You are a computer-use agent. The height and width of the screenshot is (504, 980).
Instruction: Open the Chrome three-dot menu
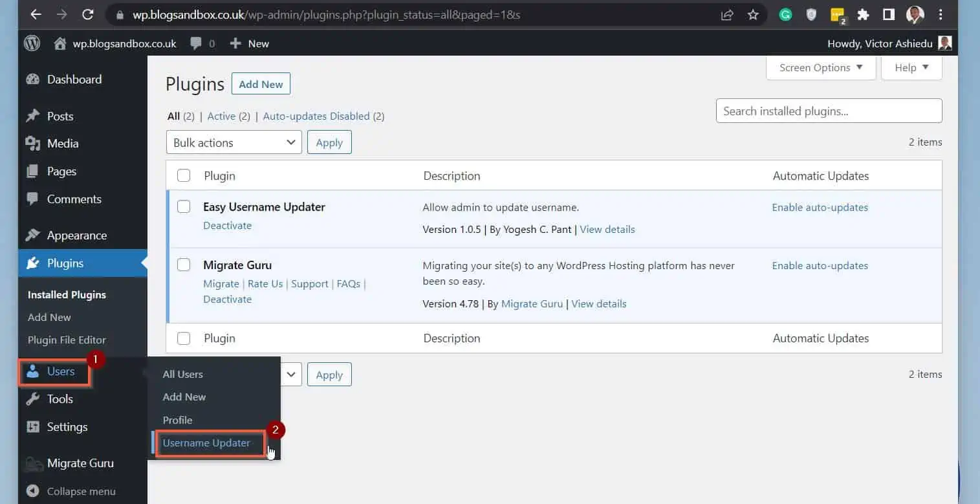click(941, 14)
